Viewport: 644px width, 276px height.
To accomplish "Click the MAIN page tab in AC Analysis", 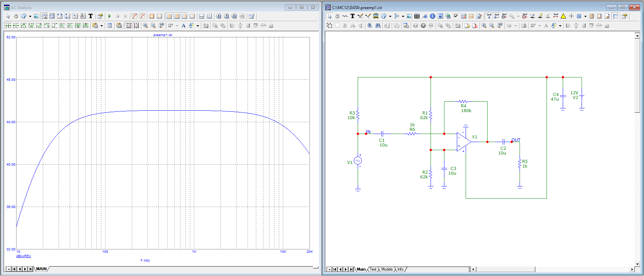I will [x=41, y=269].
